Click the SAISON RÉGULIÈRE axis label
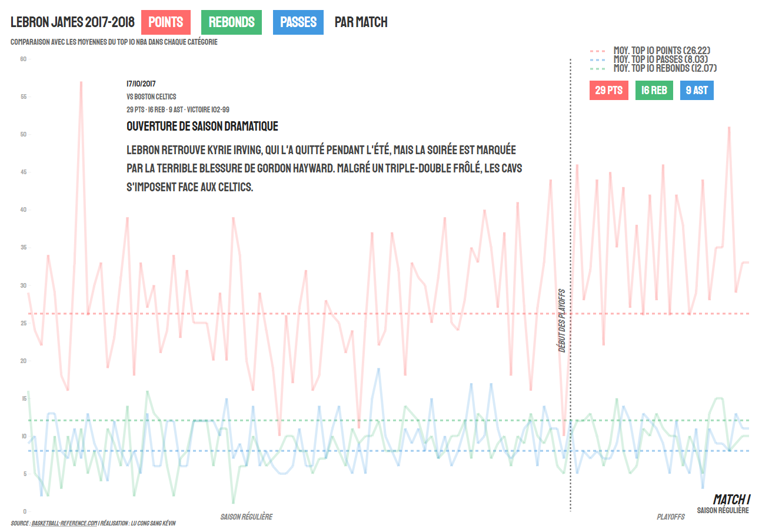Screen dimensions: 772x532 click(247, 517)
